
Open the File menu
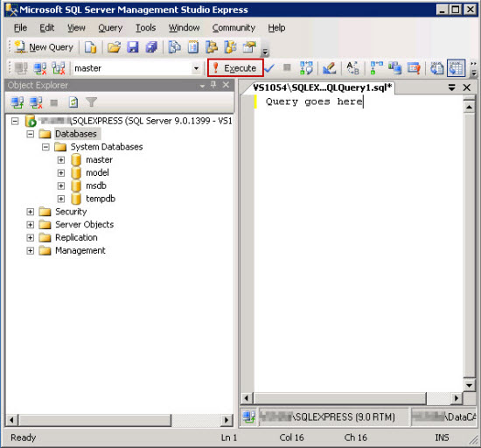[20, 28]
